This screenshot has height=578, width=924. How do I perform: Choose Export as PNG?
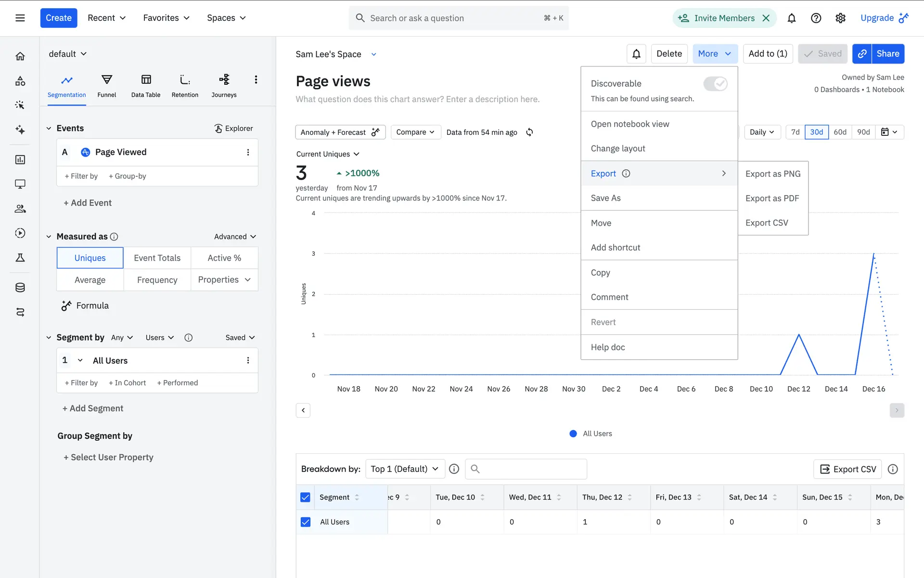pyautogui.click(x=773, y=173)
